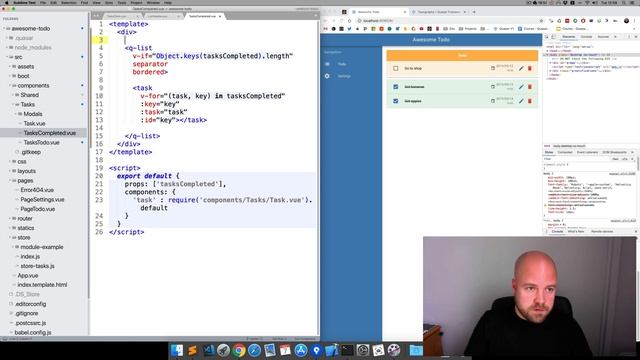Screen dimensions: 640x360
Task: Click line number 8 in the gutter
Action: click(x=101, y=80)
